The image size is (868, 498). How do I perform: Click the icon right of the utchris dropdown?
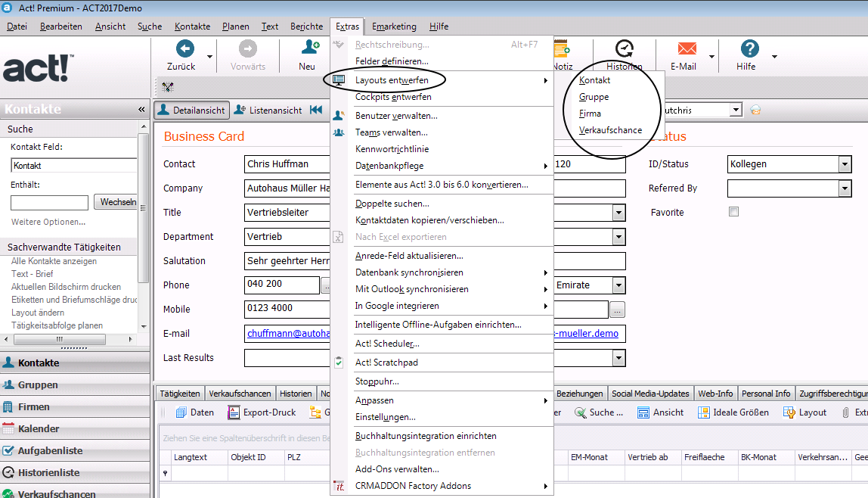[755, 110]
